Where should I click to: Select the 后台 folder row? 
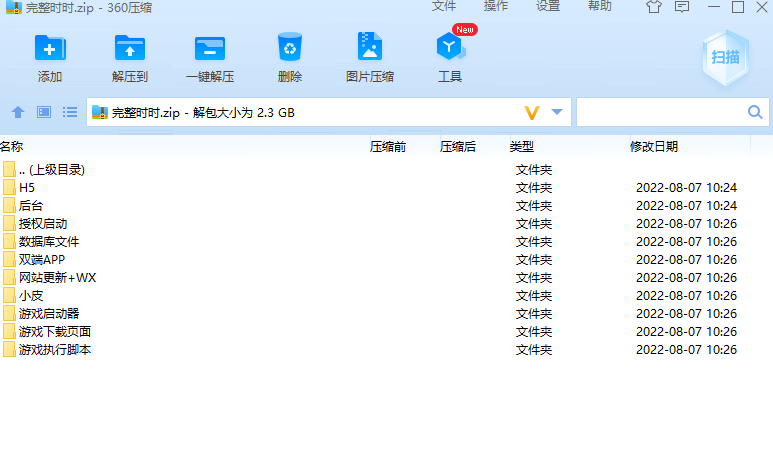[386, 206]
